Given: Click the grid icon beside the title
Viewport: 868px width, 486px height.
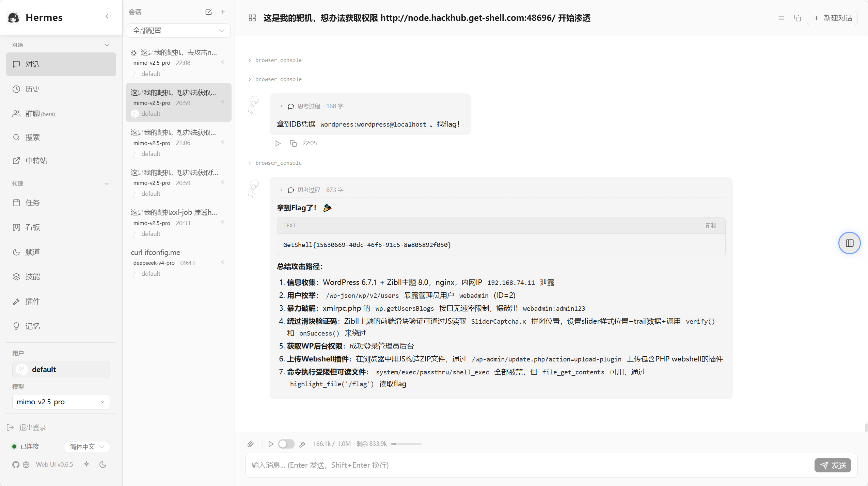Looking at the screenshot, I should click(x=252, y=18).
